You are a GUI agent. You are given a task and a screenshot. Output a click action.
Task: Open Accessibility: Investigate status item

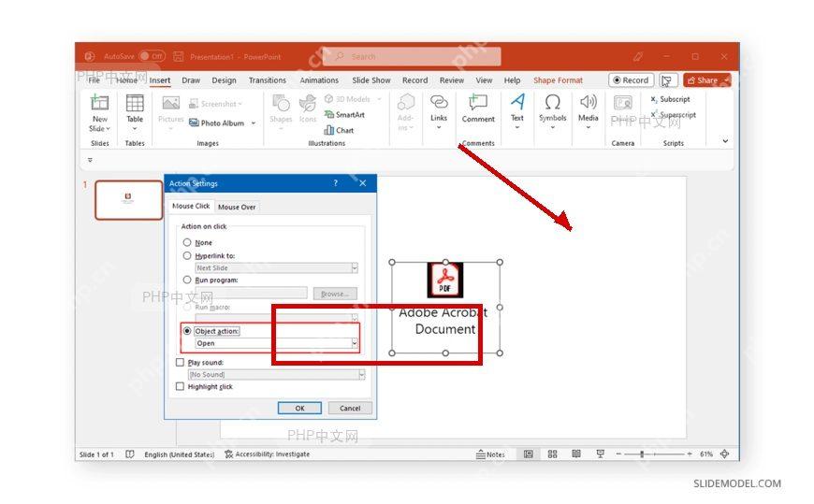coord(267,454)
